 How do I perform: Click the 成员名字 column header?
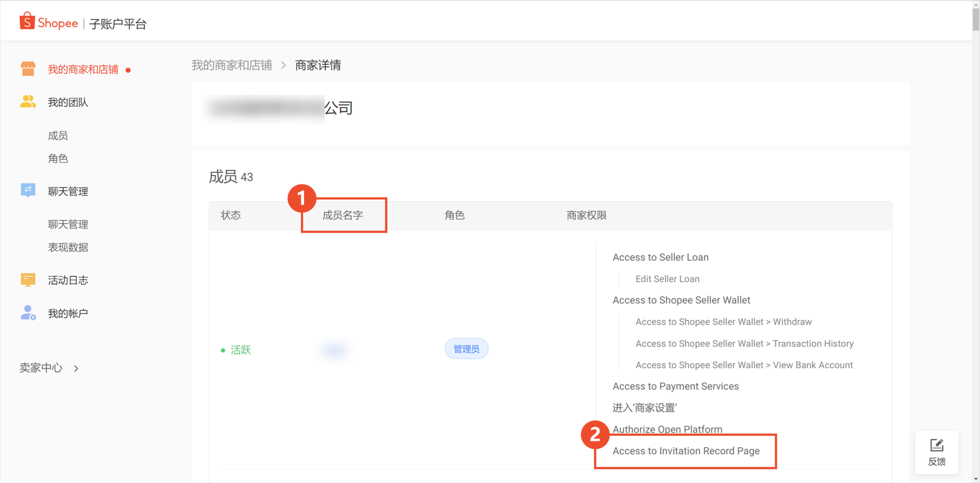pyautogui.click(x=343, y=215)
